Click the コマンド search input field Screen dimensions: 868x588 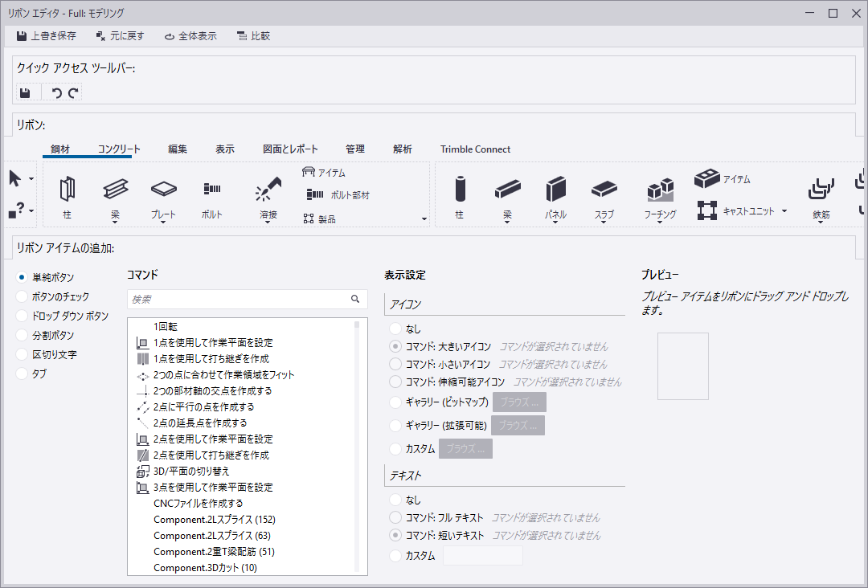pos(238,299)
